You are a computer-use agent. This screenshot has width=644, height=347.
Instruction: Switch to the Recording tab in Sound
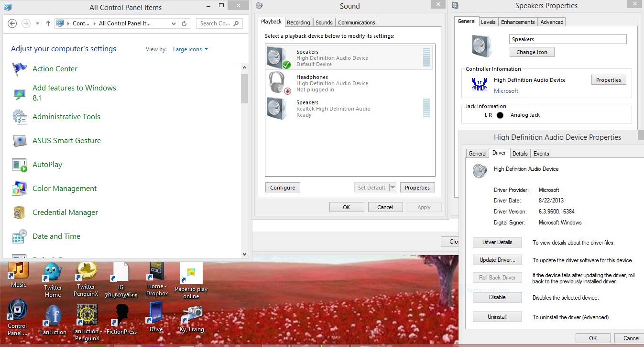point(298,22)
